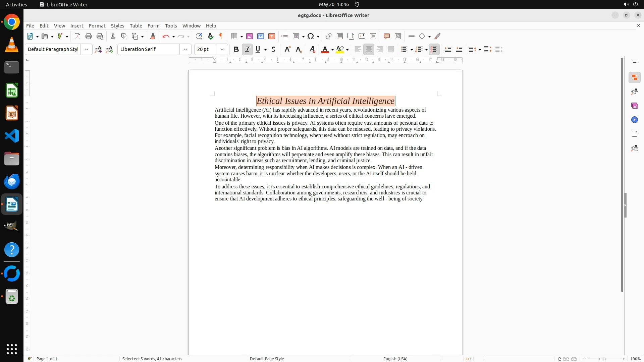Insert a special character (omega icon)
The image size is (644, 362).
point(311,36)
